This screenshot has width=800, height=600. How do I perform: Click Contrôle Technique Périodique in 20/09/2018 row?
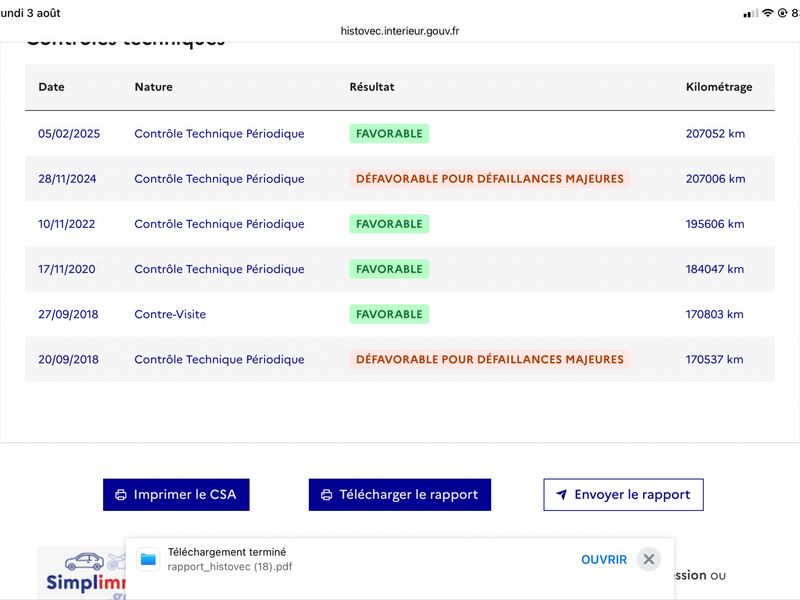tap(219, 359)
